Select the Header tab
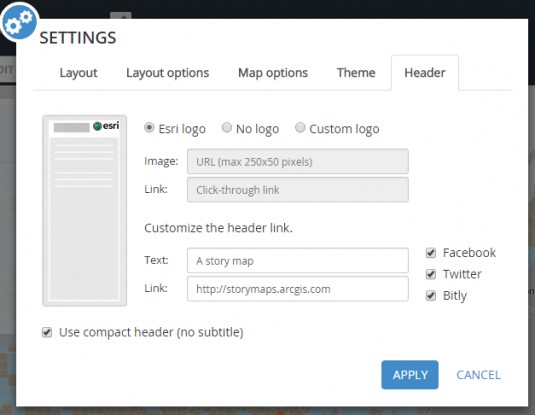 (x=425, y=73)
